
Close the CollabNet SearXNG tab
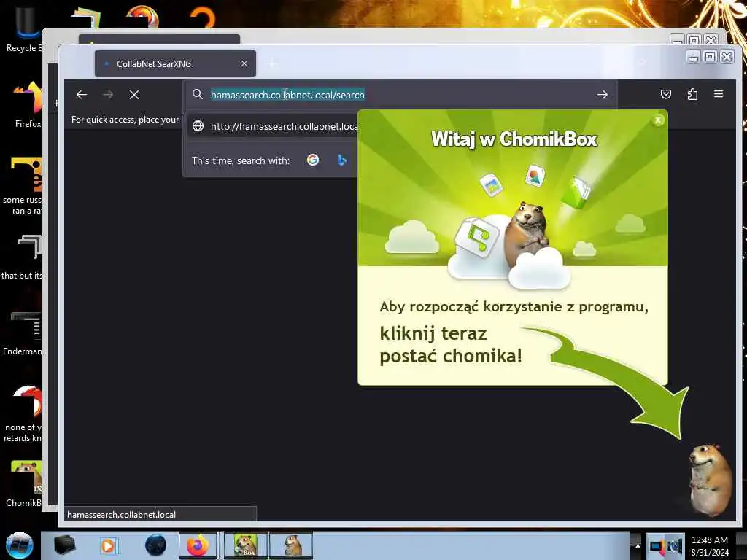[244, 63]
